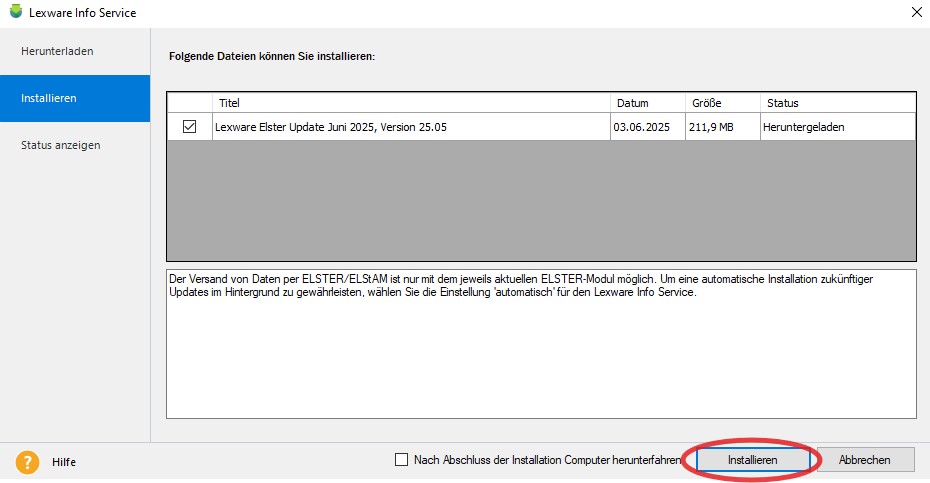Click the orange Hilfe question mark icon
The image size is (930, 483).
(27, 462)
